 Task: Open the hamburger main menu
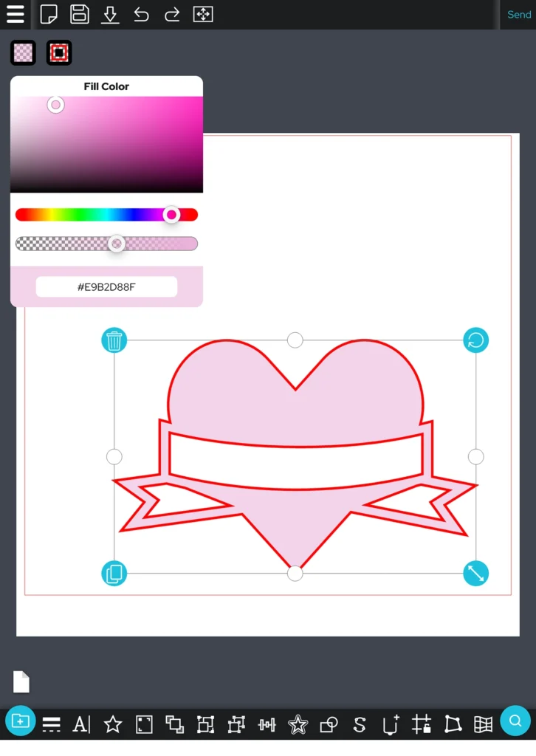click(15, 14)
